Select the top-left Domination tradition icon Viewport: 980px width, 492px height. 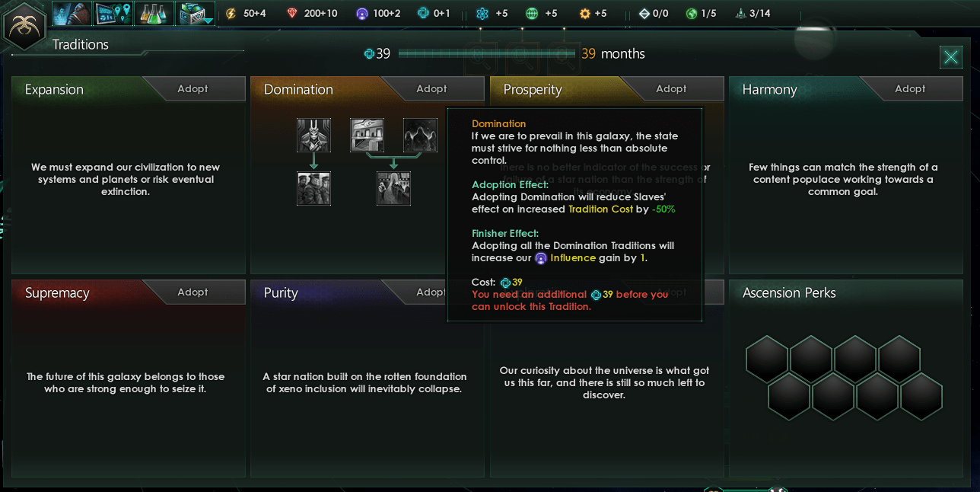313,135
